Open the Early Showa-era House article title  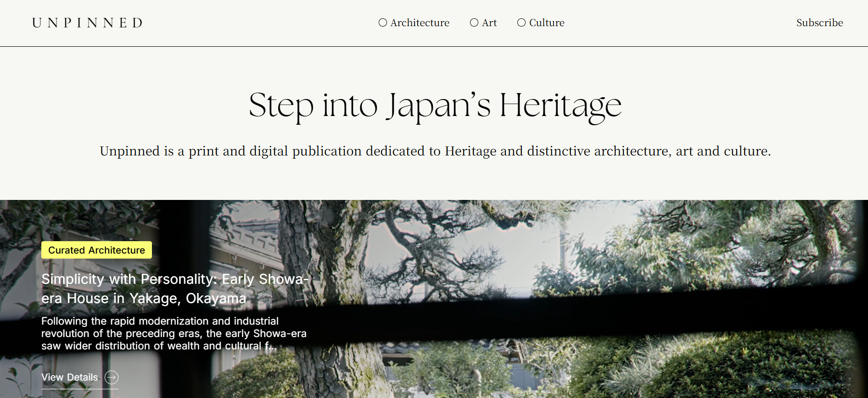click(174, 289)
